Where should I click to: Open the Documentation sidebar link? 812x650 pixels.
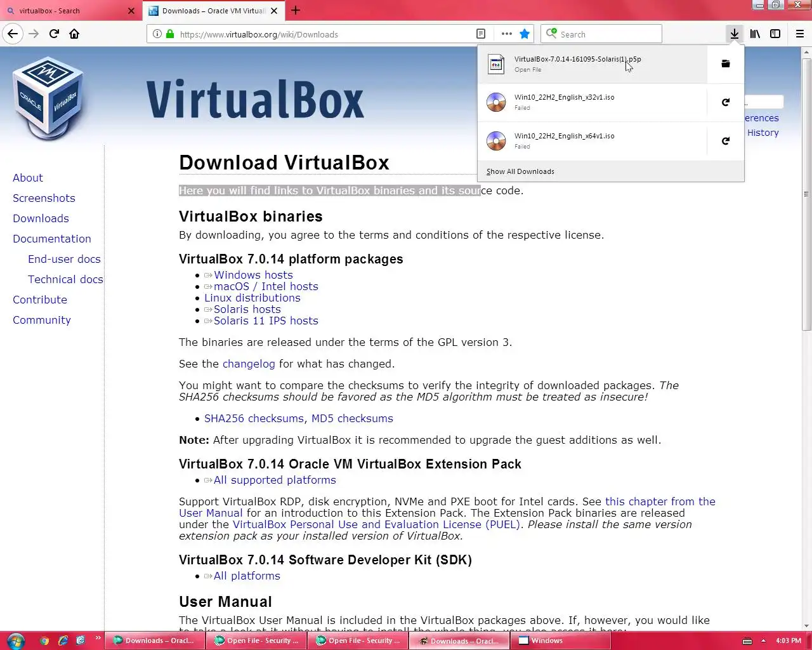click(x=52, y=239)
